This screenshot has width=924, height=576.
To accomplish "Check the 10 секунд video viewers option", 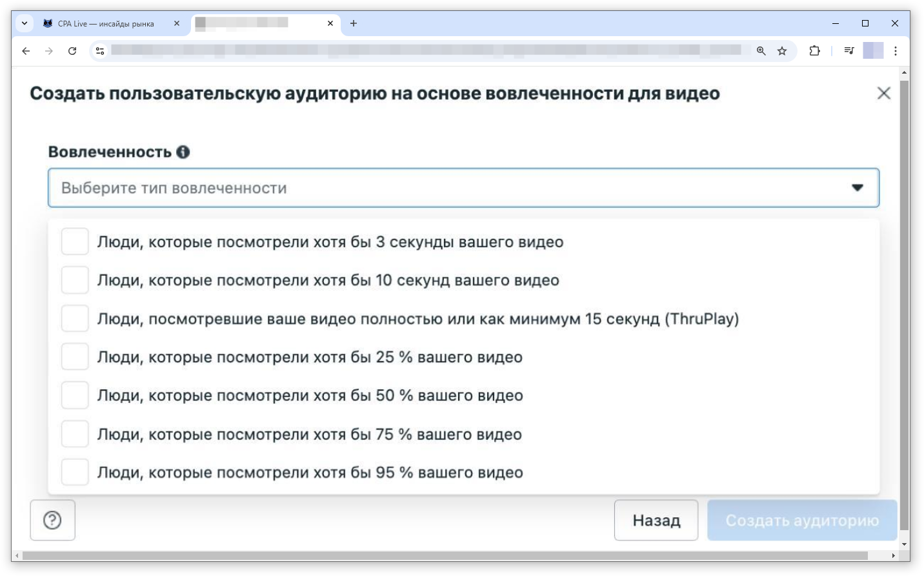I will pyautogui.click(x=75, y=280).
